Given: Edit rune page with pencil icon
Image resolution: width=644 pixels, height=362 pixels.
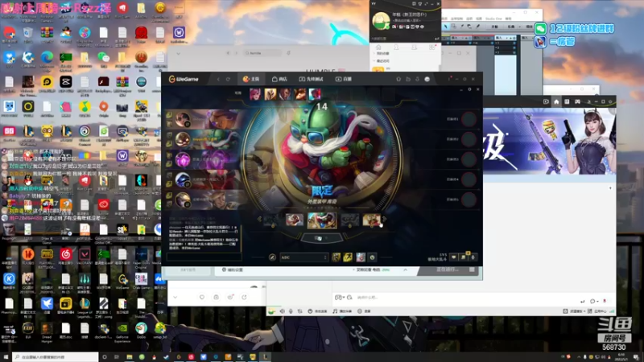Looking at the screenshot, I should pos(272,257).
